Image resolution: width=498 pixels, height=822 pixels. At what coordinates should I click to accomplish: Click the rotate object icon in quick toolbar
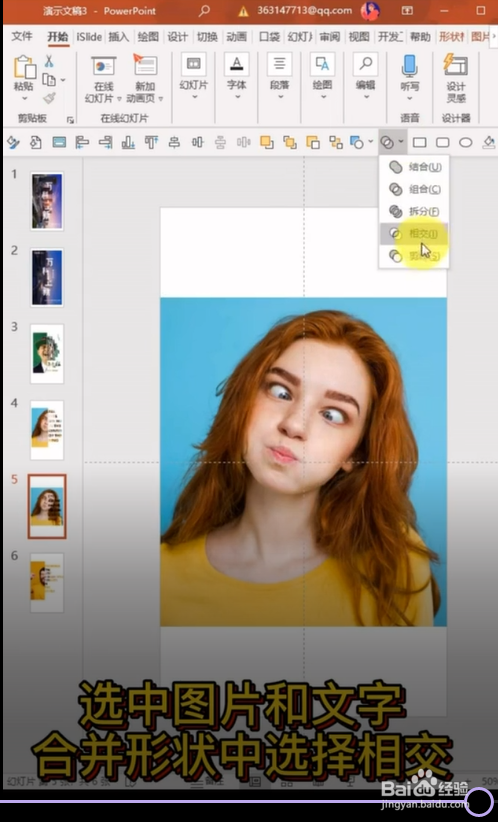pyautogui.click(x=36, y=142)
